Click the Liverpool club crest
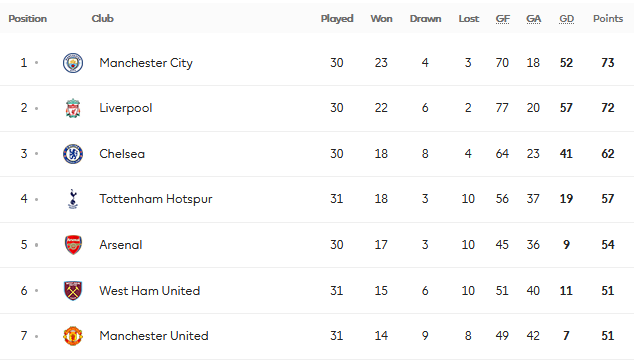Screen dimensions: 634x360 [x=73, y=108]
